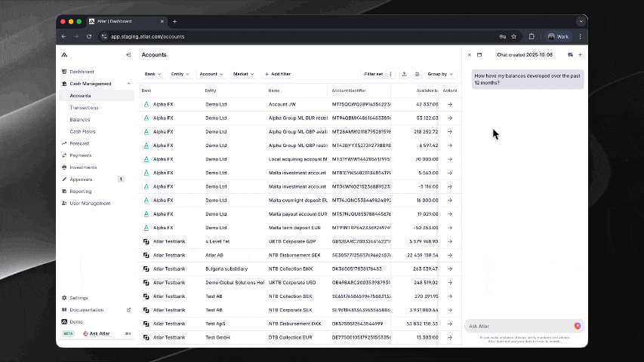Open arrow for Local acquiring account row

(450, 159)
